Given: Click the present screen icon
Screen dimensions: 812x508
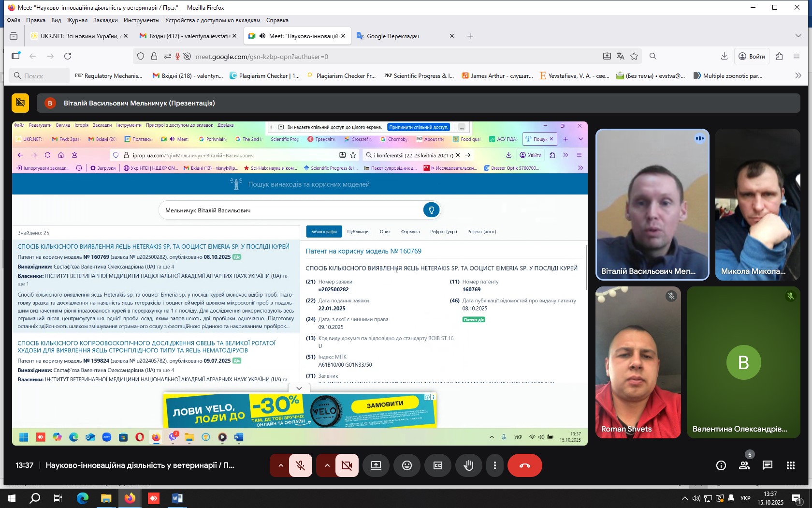Looking at the screenshot, I should coord(376,465).
